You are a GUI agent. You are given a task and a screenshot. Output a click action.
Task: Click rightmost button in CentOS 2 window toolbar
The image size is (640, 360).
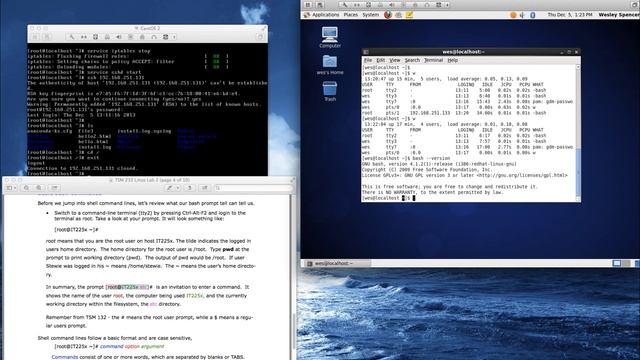click(x=260, y=37)
